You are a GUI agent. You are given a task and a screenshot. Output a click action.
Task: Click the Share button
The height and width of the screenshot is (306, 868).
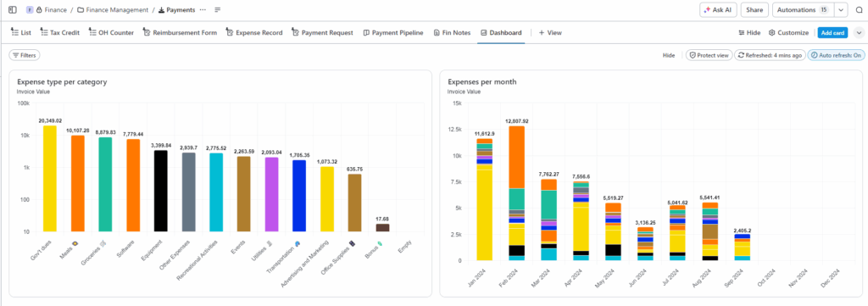pos(754,10)
